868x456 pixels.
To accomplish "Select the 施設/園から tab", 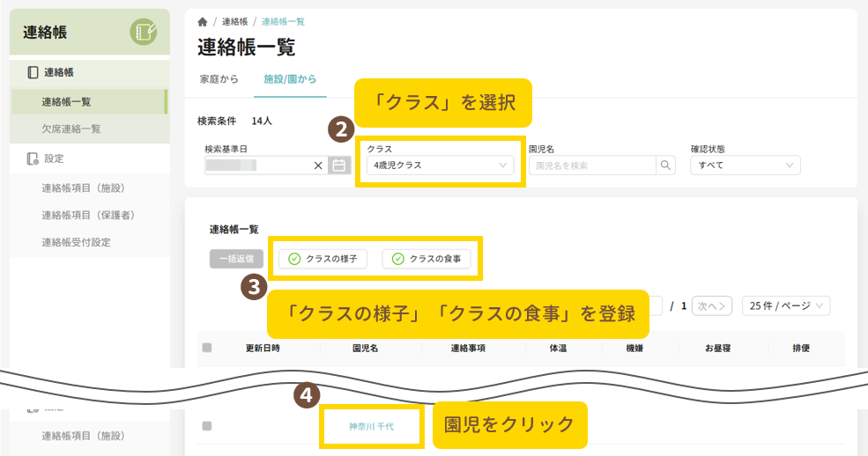I will 290,79.
